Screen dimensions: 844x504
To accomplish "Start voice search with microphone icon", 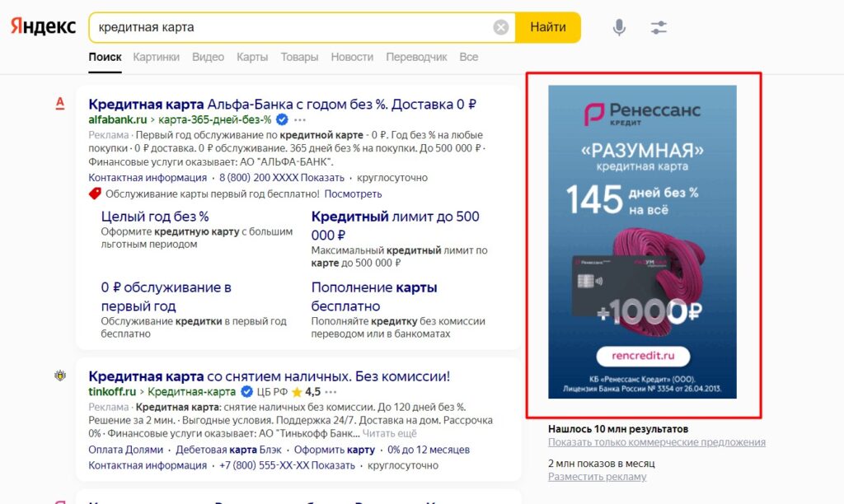I will pos(619,27).
